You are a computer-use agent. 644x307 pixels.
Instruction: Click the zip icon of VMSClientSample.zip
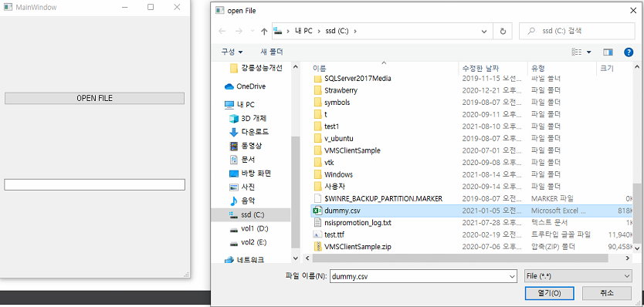[317, 247]
